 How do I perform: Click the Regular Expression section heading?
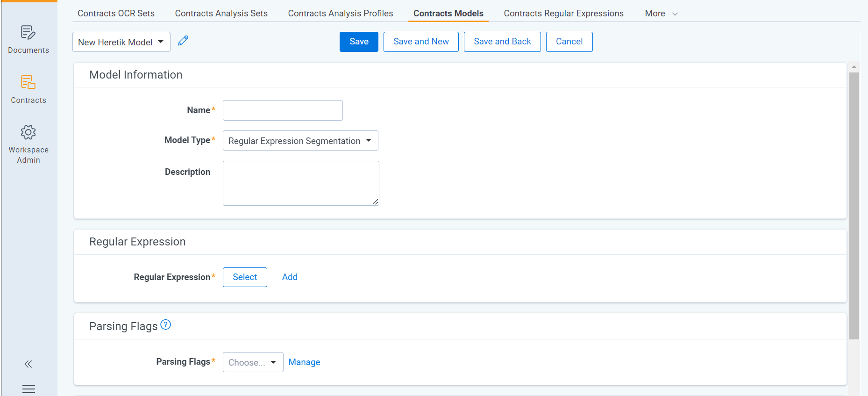pos(137,242)
